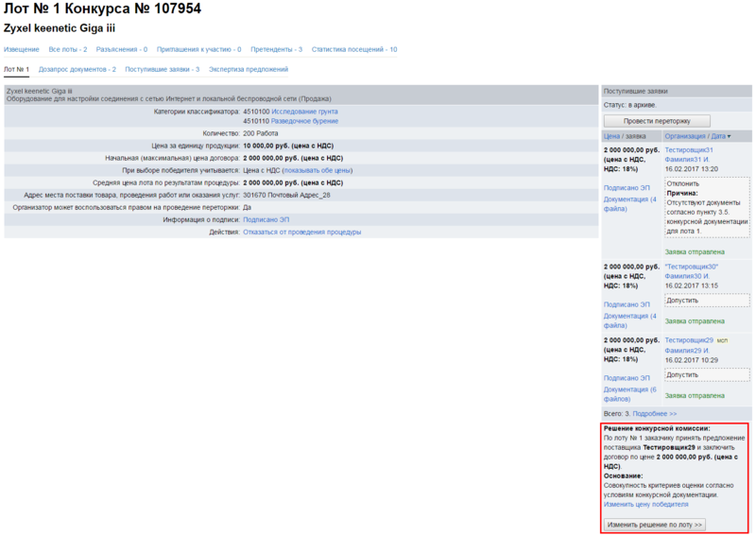Open Претенденты - 3 section
This screenshot has width=756, height=536.
tap(276, 49)
